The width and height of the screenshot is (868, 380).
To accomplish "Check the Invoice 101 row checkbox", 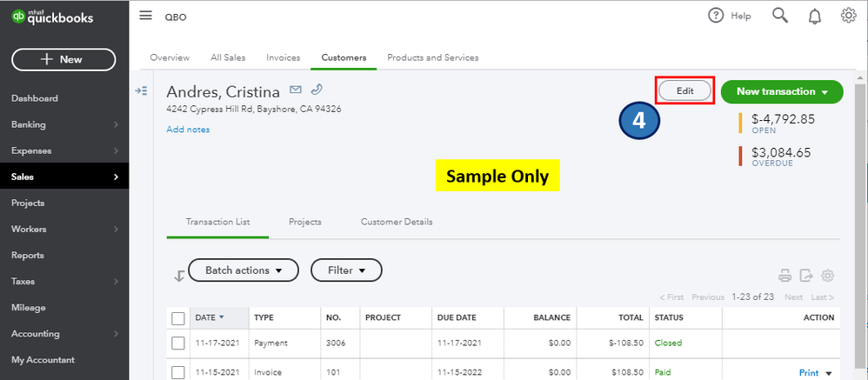I will 178,372.
